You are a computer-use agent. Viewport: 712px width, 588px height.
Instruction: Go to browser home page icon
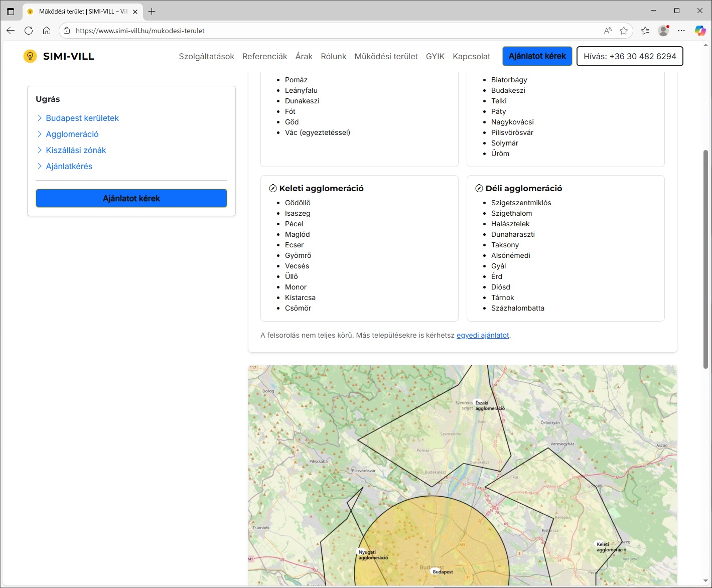point(47,31)
